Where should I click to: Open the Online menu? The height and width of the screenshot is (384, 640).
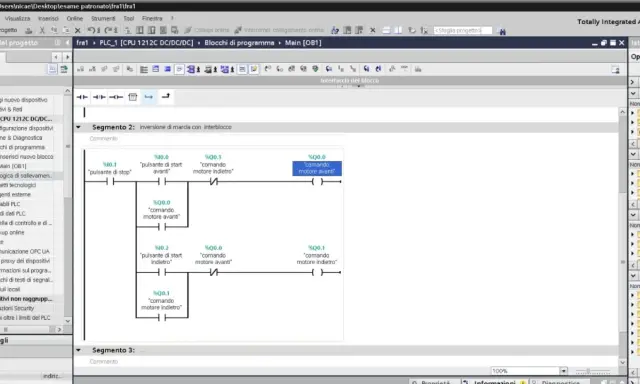pyautogui.click(x=75, y=19)
